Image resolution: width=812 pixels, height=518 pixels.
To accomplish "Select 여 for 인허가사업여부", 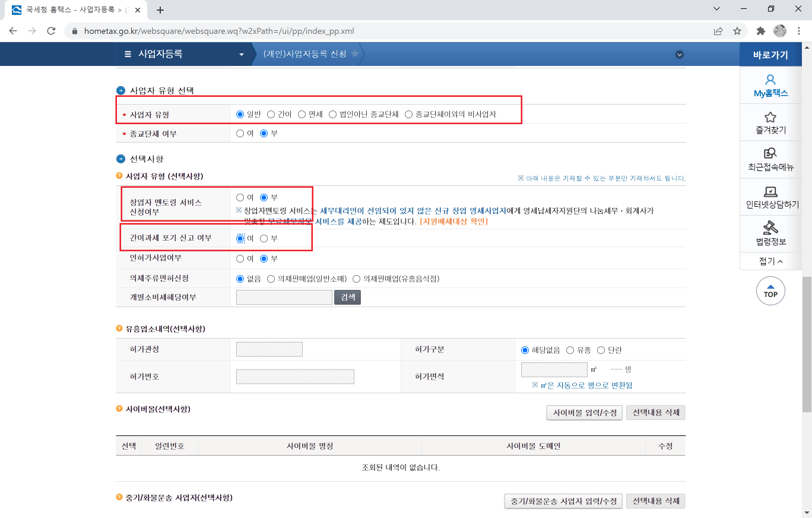I will pos(240,258).
